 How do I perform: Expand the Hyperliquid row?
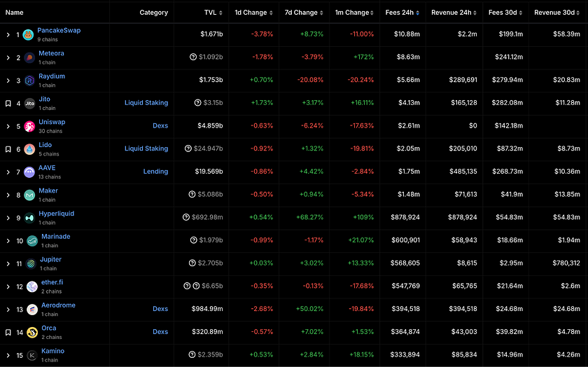pos(8,218)
